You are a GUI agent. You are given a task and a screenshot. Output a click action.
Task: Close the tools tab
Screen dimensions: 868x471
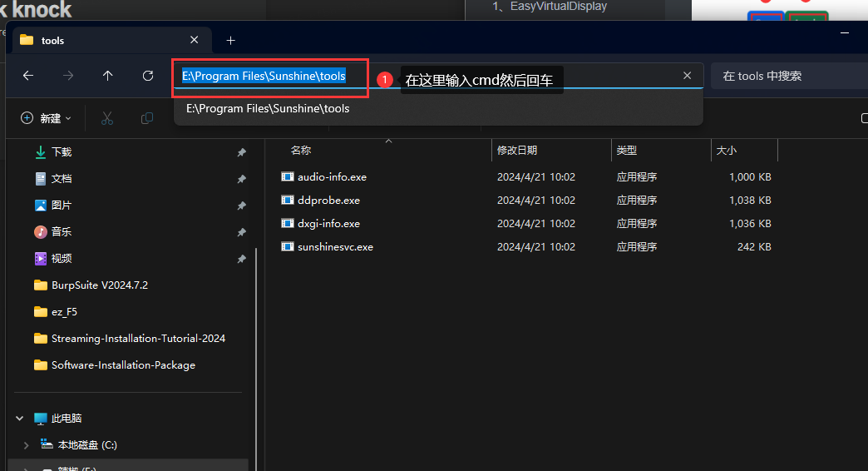tap(195, 40)
